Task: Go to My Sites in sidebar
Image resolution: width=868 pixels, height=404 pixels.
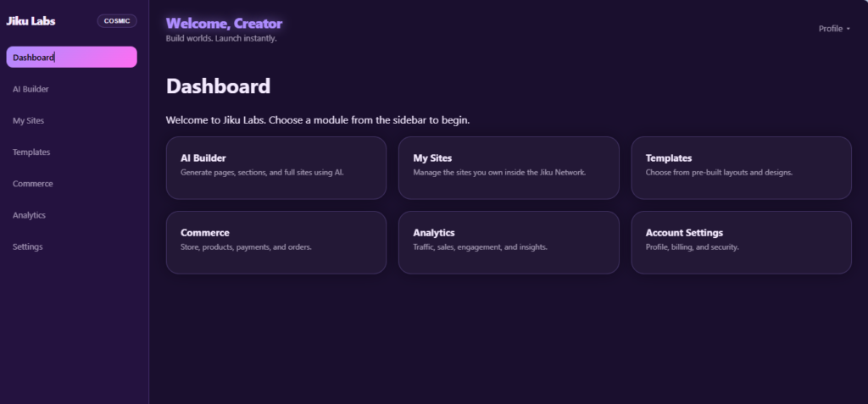Action: click(x=71, y=120)
